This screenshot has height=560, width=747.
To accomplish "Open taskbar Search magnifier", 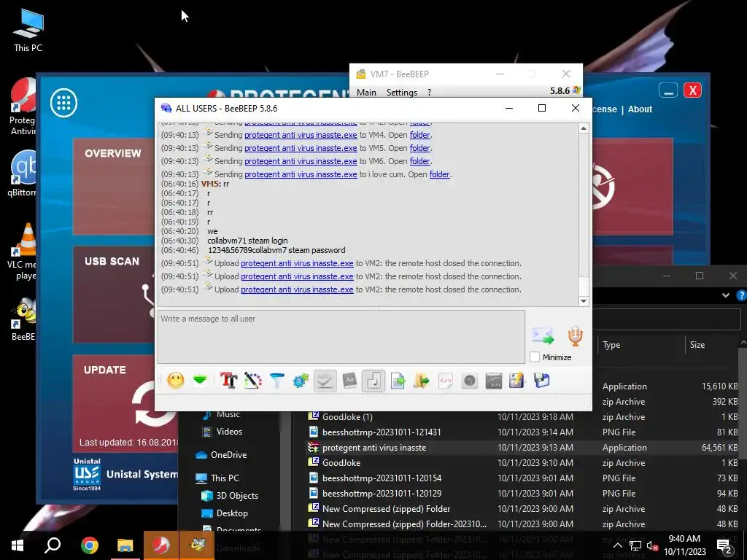I will (53, 545).
